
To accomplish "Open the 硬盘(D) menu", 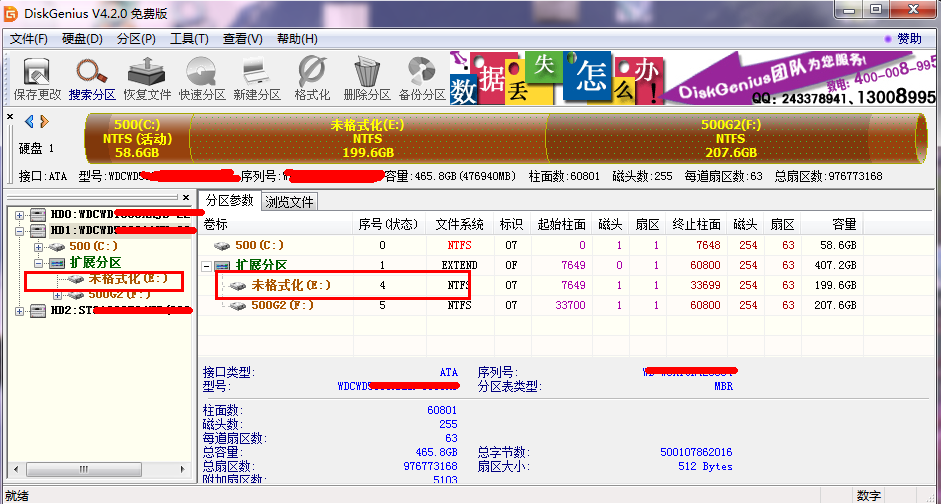I will tap(82, 39).
